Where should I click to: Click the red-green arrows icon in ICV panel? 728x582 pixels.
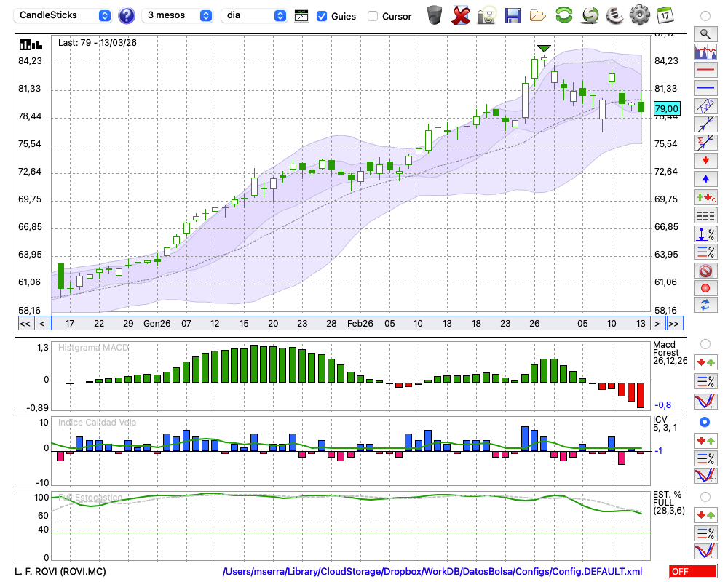(705, 440)
